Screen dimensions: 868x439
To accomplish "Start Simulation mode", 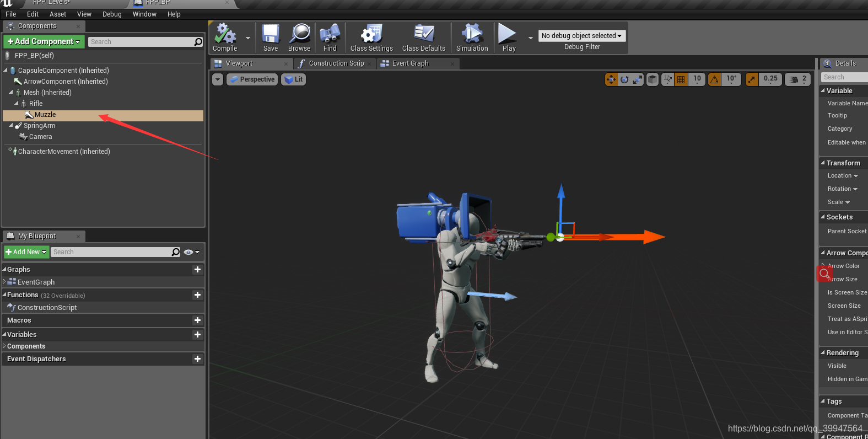I will (472, 38).
